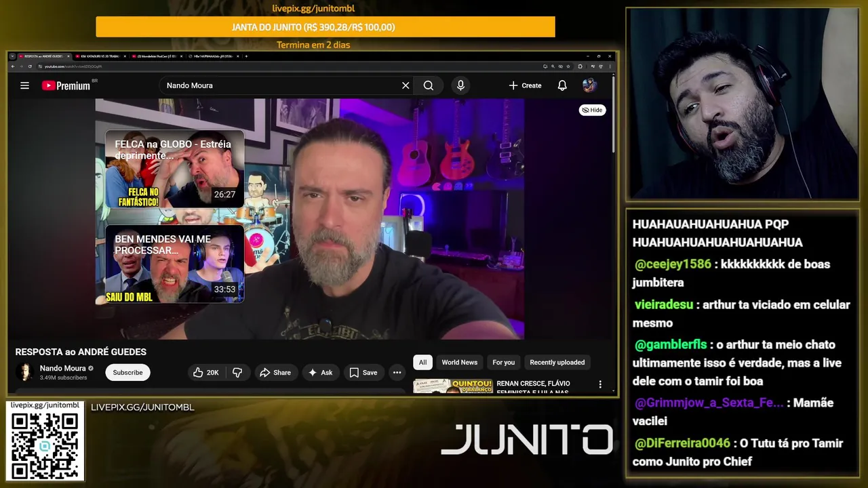Click the LIVEPIX.GG/JUNITOMBL overlay text
The image size is (868, 488).
pyautogui.click(x=142, y=407)
